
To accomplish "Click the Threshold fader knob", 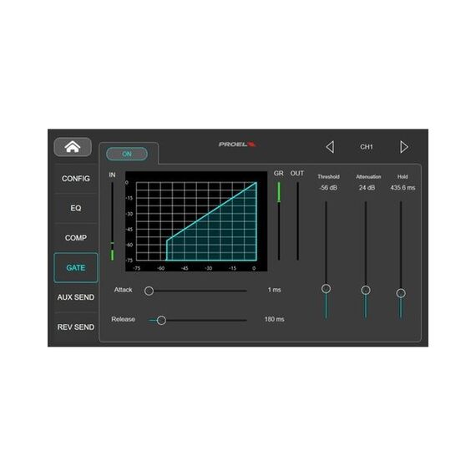I will 326,288.
